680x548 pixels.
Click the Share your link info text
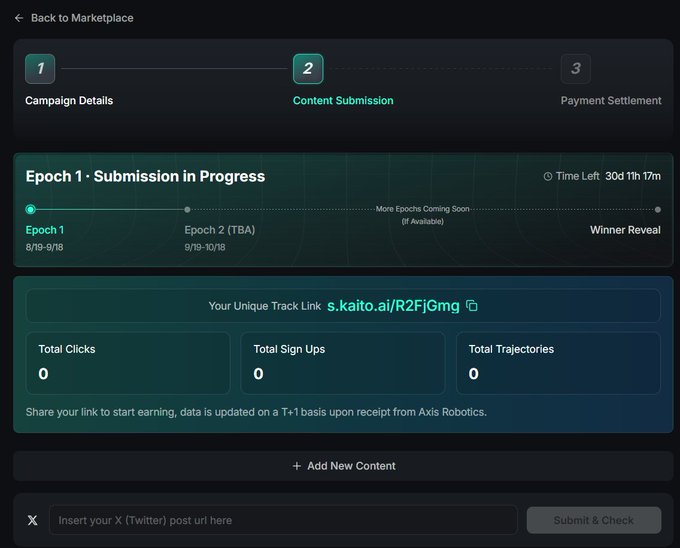[256, 412]
